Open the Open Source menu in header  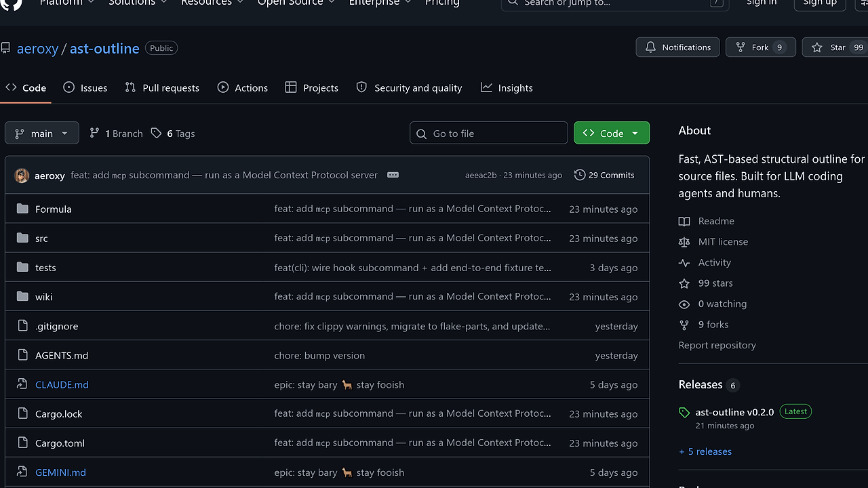(296, 3)
